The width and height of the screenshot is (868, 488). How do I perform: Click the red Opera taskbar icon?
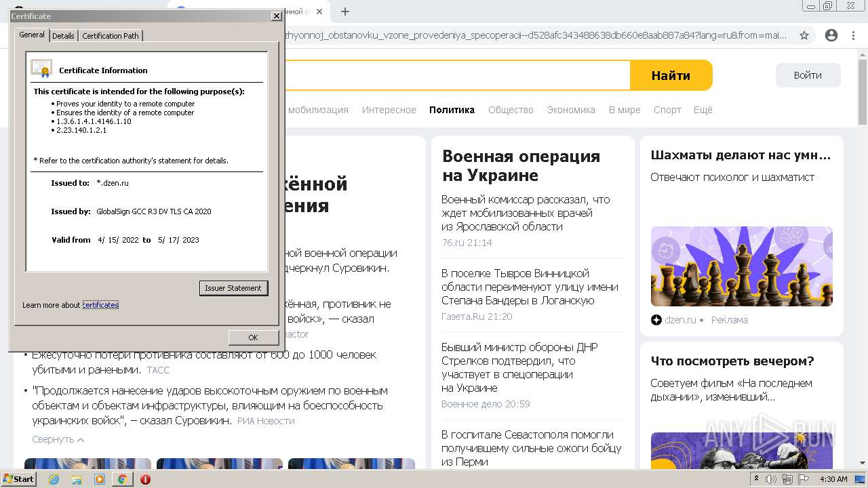[x=145, y=479]
